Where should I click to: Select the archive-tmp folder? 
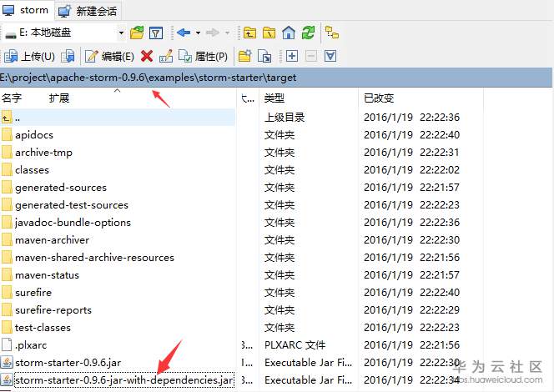click(43, 153)
